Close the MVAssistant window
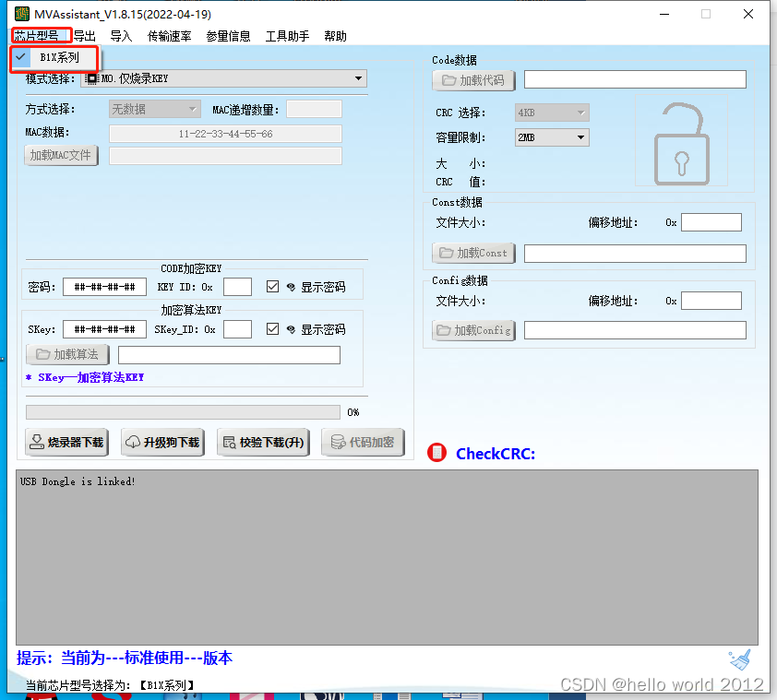This screenshot has width=777, height=700. tap(748, 14)
